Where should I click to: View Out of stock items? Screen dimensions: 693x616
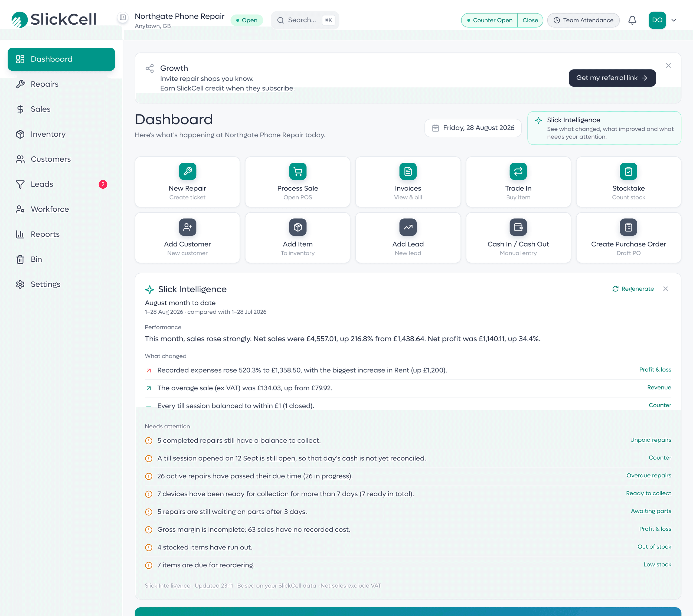pyautogui.click(x=654, y=546)
